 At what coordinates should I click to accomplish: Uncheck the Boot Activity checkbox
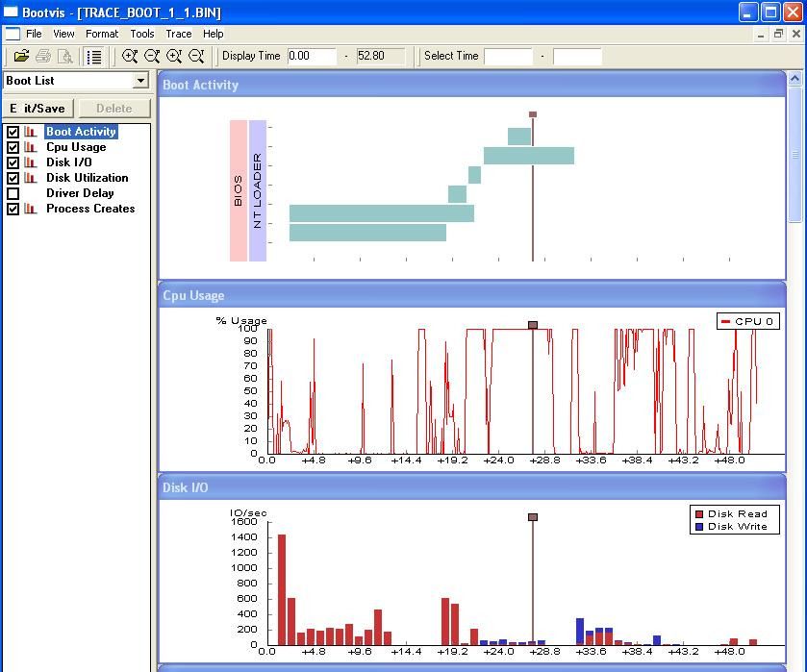pos(13,132)
